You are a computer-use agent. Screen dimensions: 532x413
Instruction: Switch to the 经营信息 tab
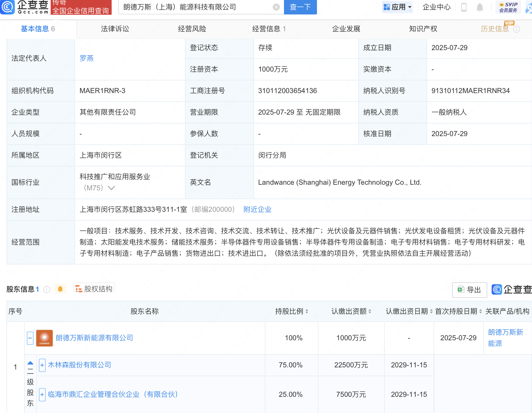[x=269, y=29]
